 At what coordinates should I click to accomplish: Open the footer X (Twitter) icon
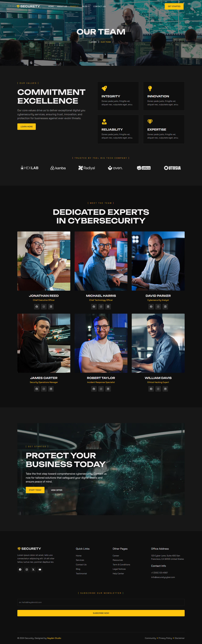click(x=33, y=570)
